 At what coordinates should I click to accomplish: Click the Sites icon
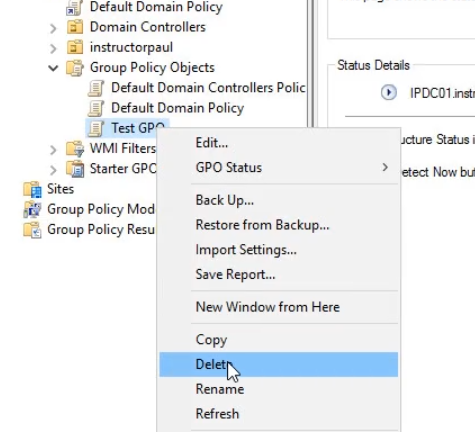32,189
